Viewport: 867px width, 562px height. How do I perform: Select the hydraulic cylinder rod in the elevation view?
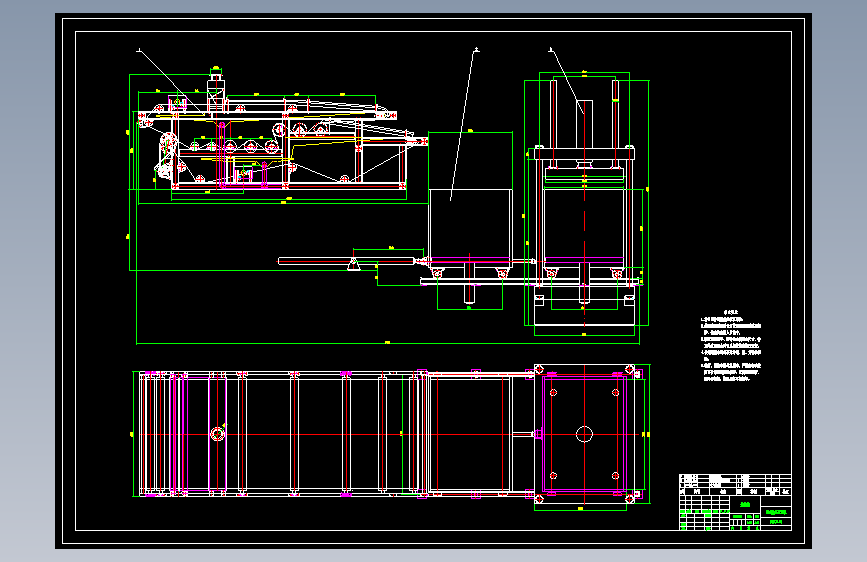tap(346, 261)
